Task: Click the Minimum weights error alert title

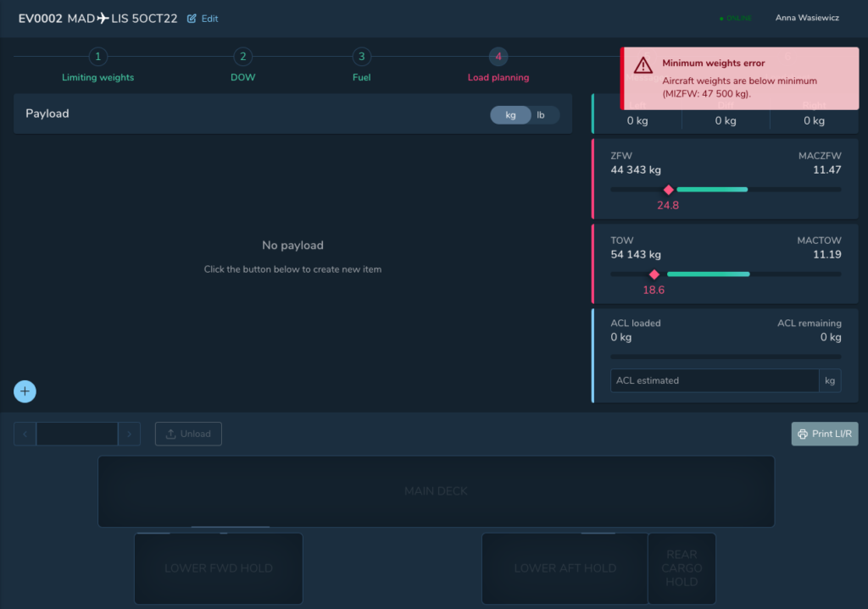Action: [714, 63]
